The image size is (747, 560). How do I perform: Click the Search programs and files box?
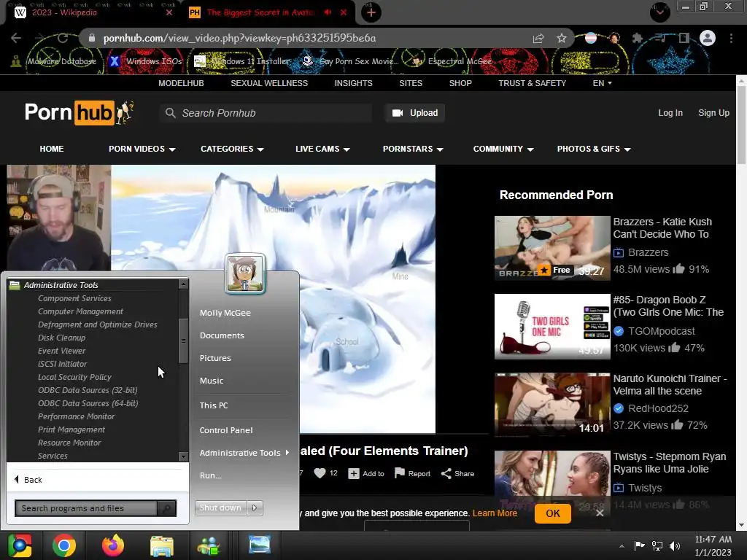point(86,508)
